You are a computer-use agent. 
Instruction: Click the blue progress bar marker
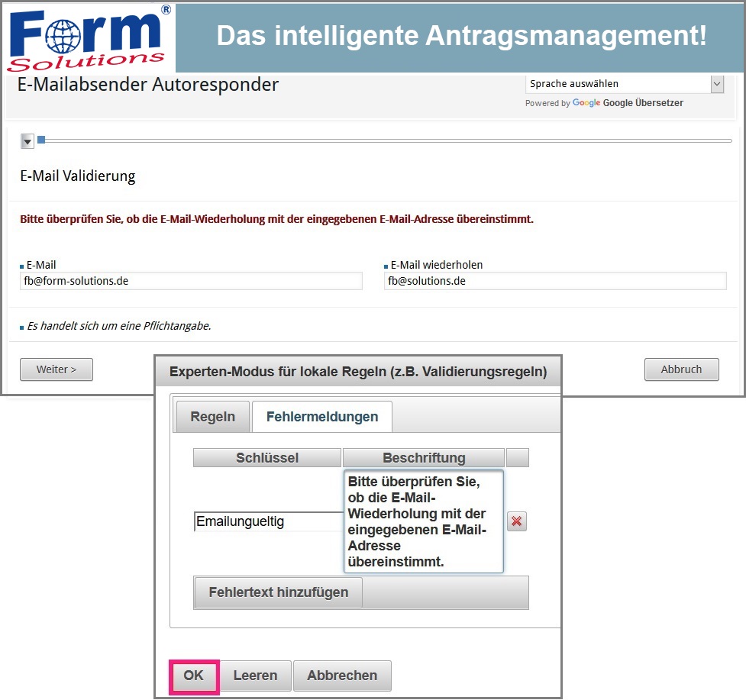(x=41, y=140)
